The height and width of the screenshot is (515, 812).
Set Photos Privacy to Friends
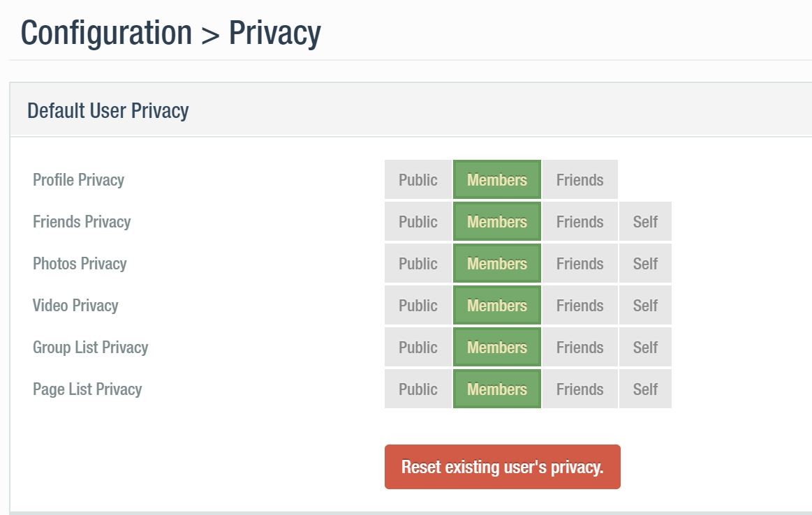580,264
